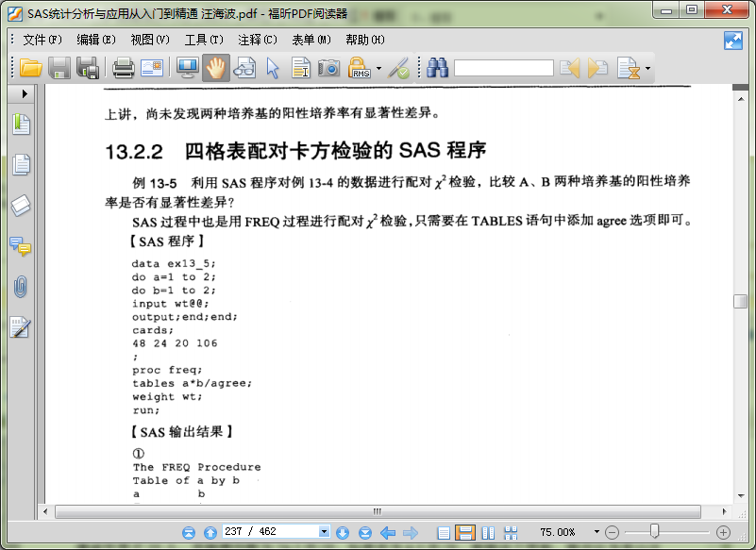Open the 视图(V) menu
756x550 pixels.
tap(150, 40)
